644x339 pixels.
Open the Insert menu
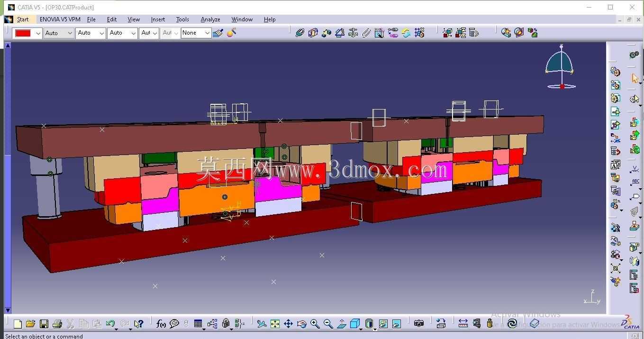coord(158,19)
